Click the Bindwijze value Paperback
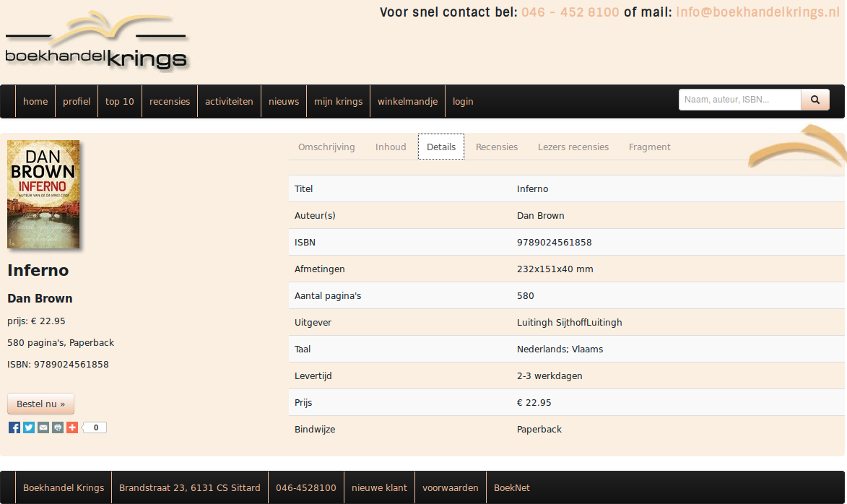 pos(539,430)
